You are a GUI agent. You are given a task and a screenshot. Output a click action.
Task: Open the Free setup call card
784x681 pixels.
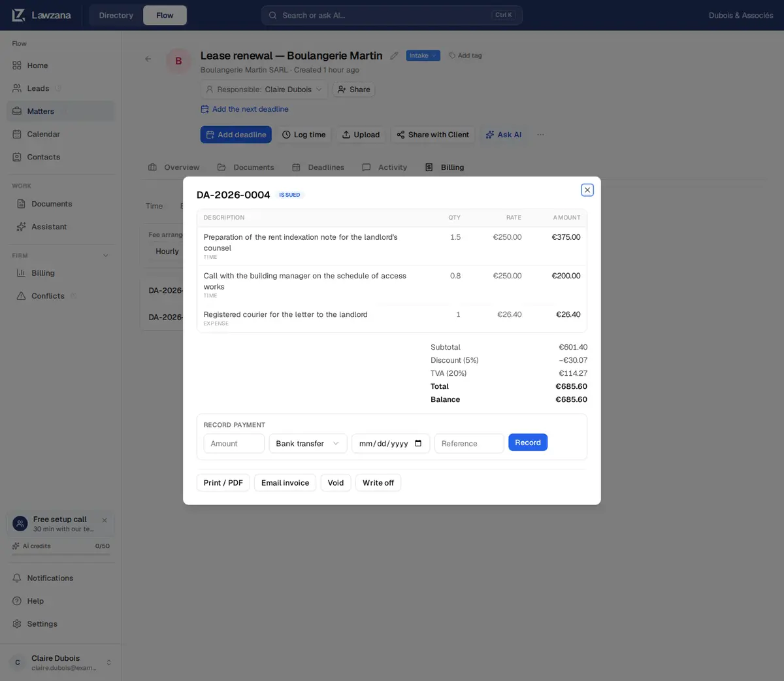pyautogui.click(x=60, y=524)
